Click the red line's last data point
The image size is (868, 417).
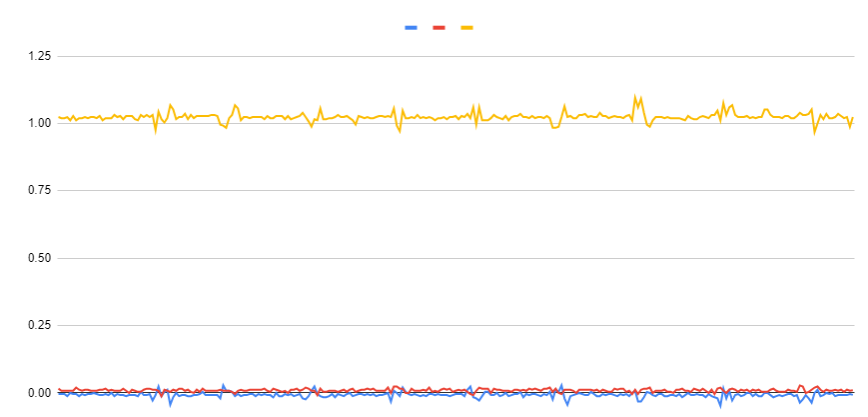click(x=853, y=391)
